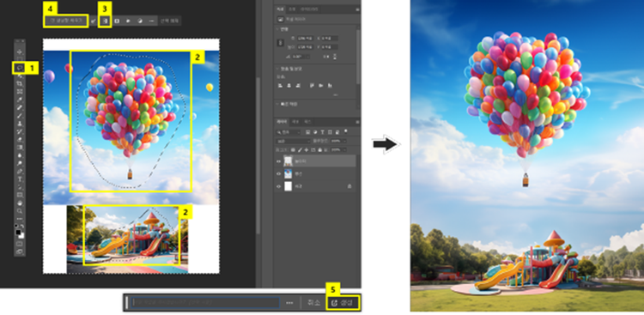Collapse the Transform section in Properties
644x315 pixels.
(276, 29)
